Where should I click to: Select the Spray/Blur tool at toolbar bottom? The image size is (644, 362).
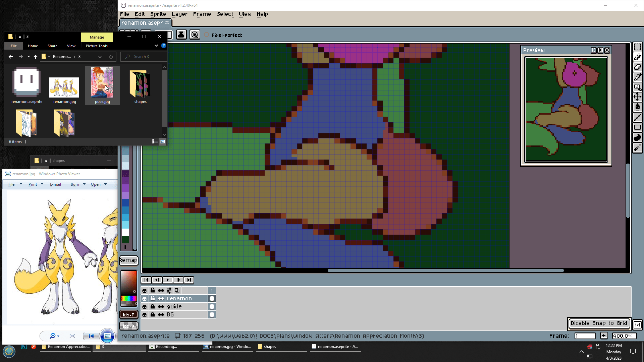coord(637,148)
